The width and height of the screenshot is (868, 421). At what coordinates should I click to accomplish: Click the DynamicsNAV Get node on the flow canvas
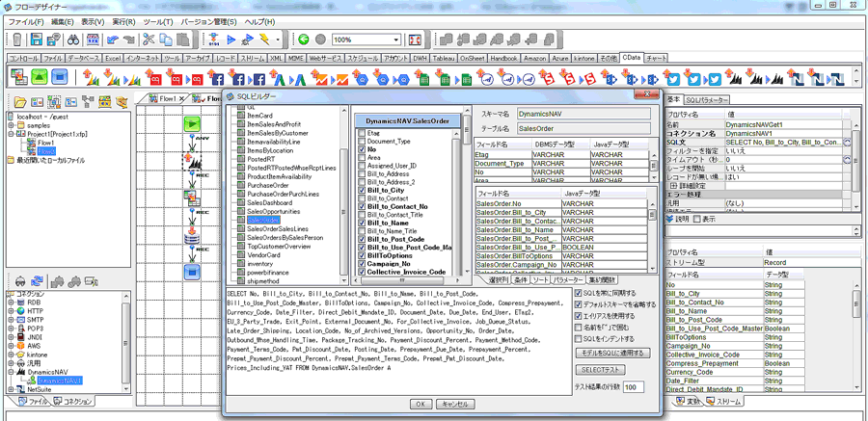click(192, 161)
